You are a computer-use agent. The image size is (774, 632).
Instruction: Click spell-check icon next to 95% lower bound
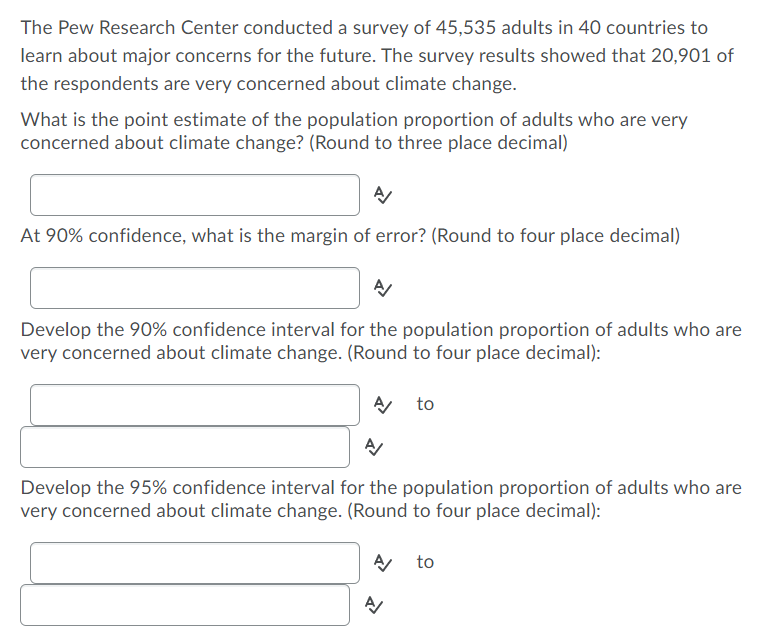[x=382, y=562]
